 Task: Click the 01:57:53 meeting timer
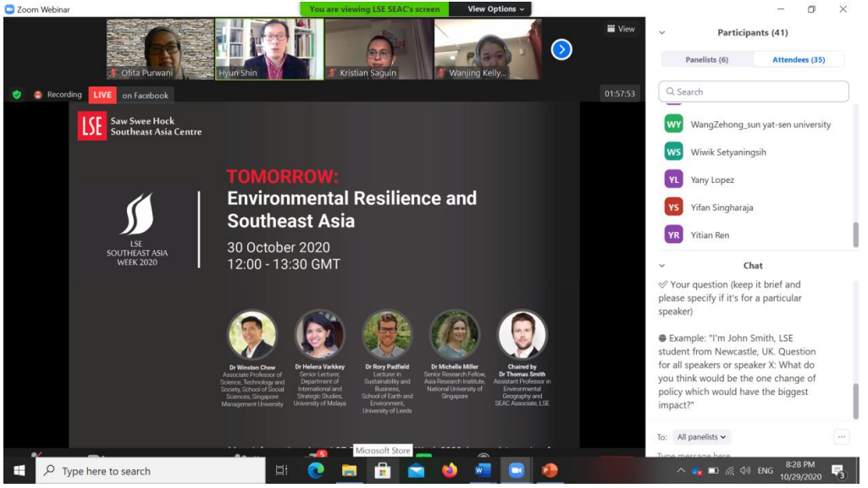(619, 93)
